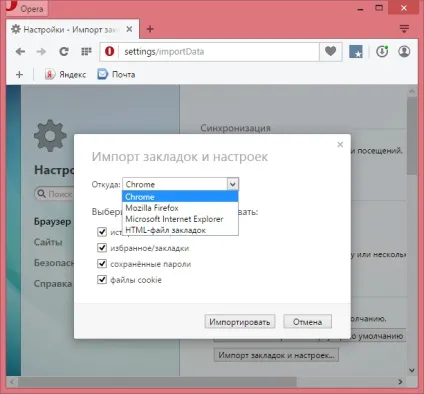The height and width of the screenshot is (394, 424).
Task: Open the user account icon
Action: (x=404, y=52)
